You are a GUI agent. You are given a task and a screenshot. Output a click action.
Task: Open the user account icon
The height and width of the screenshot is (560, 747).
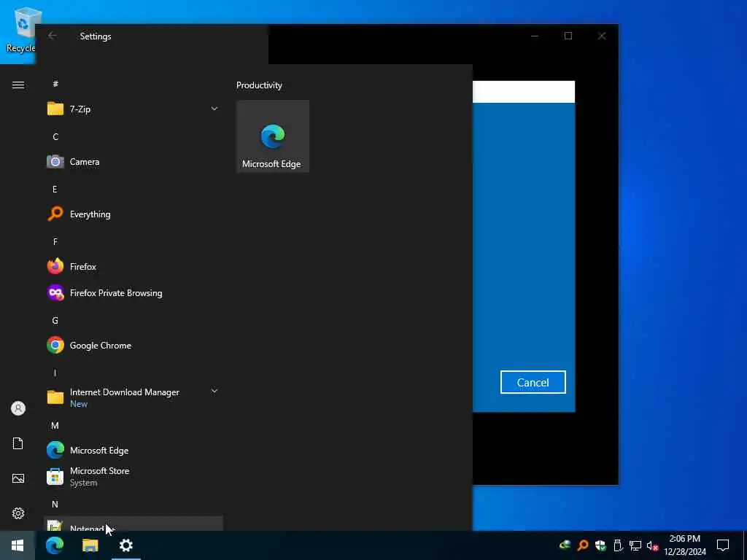(x=18, y=408)
